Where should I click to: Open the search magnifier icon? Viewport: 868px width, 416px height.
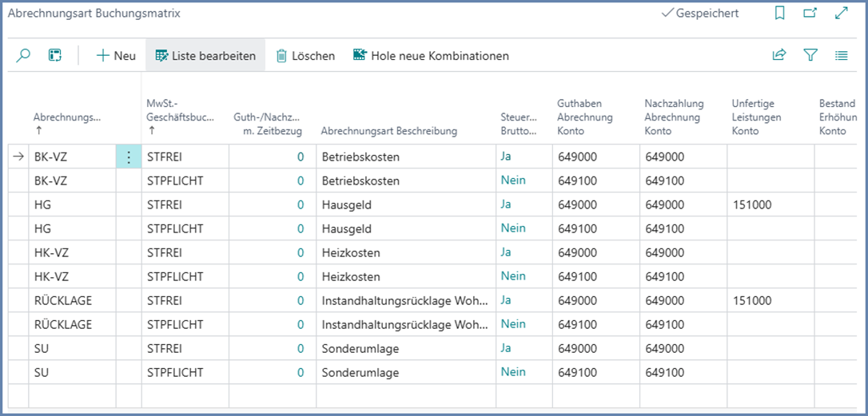pyautogui.click(x=23, y=55)
